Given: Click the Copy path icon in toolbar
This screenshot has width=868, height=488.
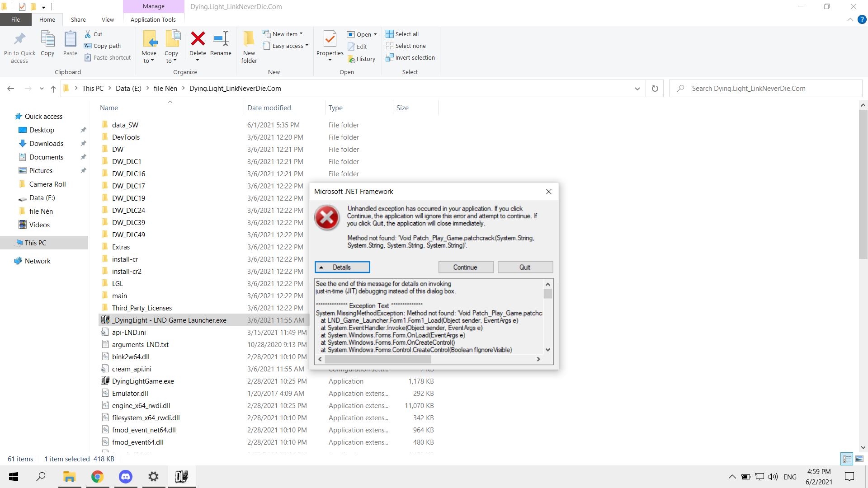Looking at the screenshot, I should (x=88, y=45).
